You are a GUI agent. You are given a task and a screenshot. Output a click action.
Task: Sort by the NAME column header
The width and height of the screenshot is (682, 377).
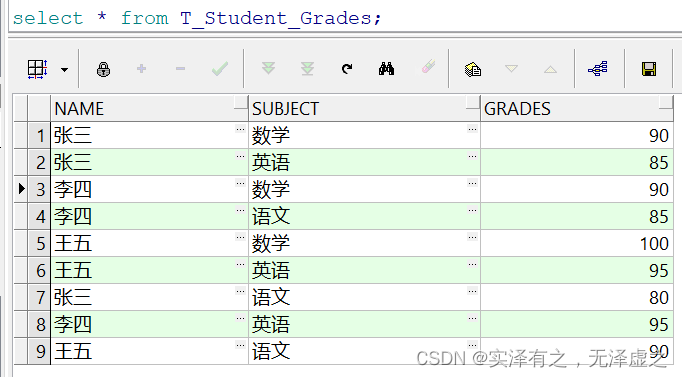[x=149, y=108]
